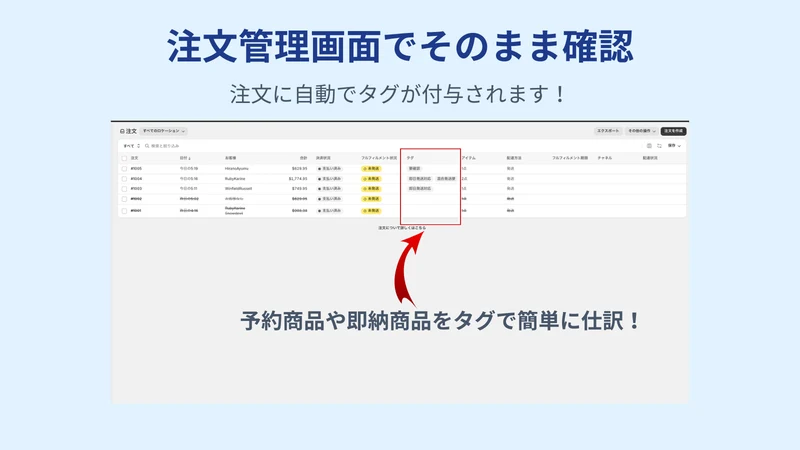Screen dimensions: 800x450
Task: Click the single tag on order #1005
Action: pos(414,168)
